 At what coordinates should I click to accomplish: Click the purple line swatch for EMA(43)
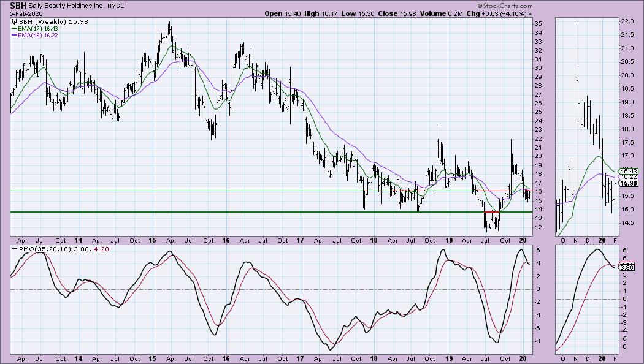pyautogui.click(x=14, y=36)
